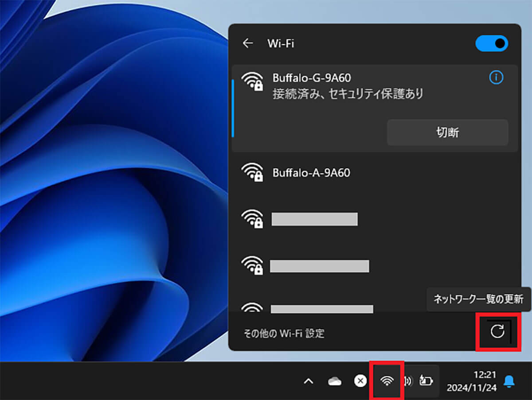Click the Wi-Fi icon in the taskbar
This screenshot has width=532, height=400.
point(387,381)
